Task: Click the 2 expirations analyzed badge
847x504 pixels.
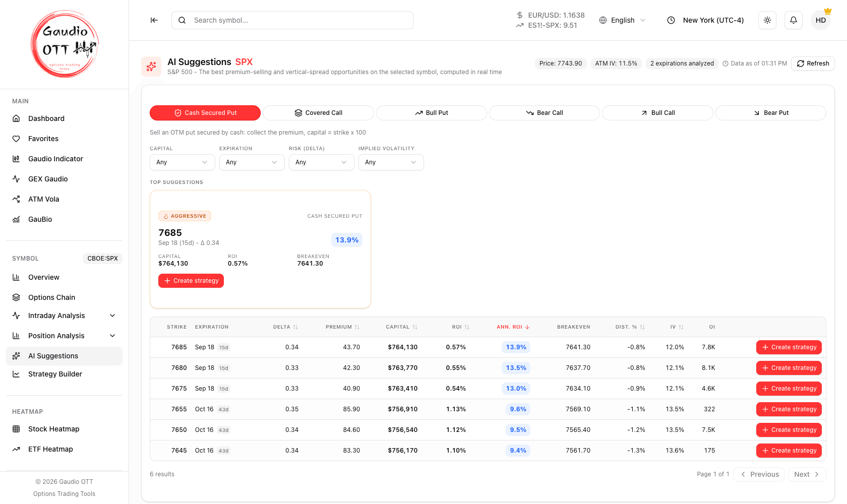Action: [682, 64]
